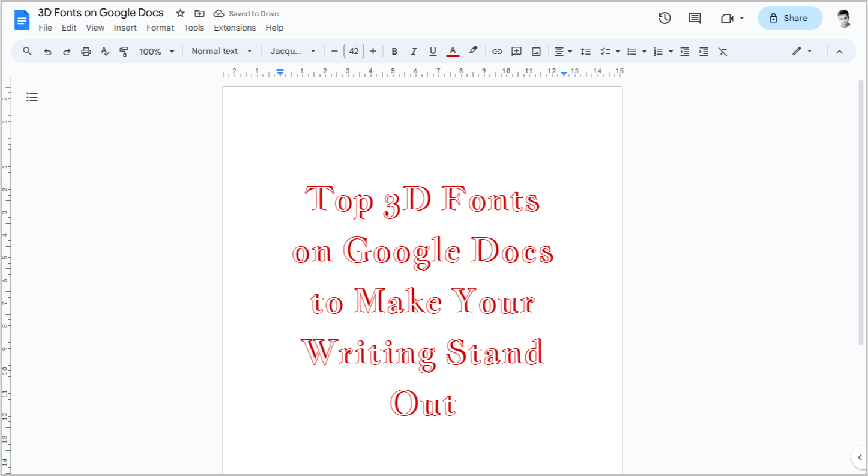Open line and paragraph spacing

(586, 52)
